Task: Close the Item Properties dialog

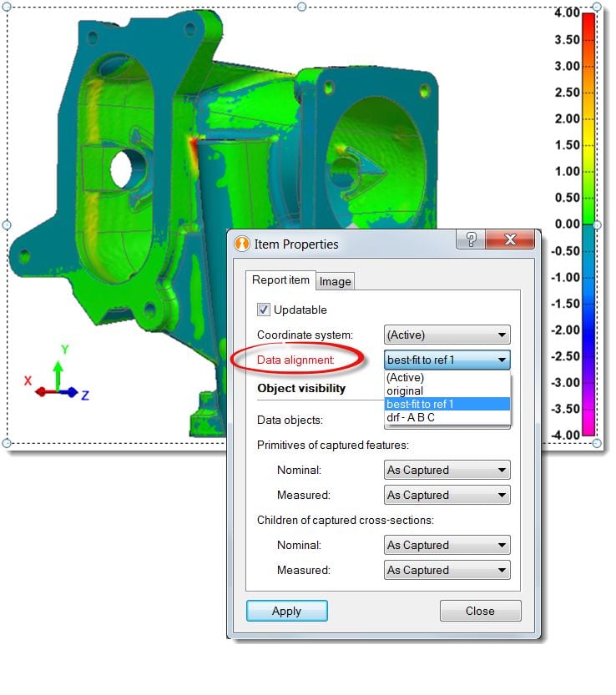Action: [510, 239]
